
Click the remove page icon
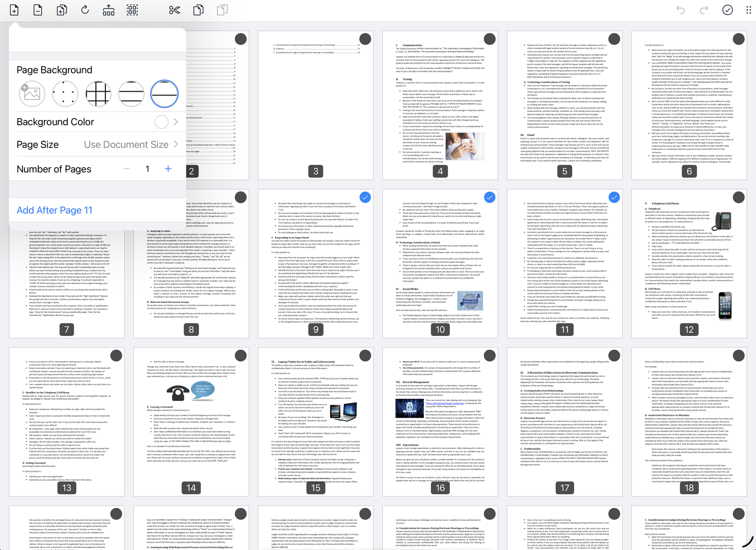click(x=38, y=10)
